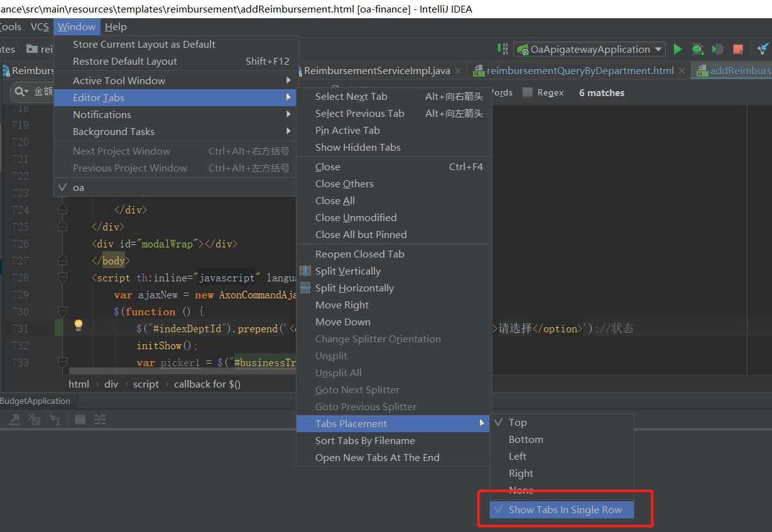Choose Store Current Layout as Default
Screen dimensions: 772x532
tap(175, 45)
